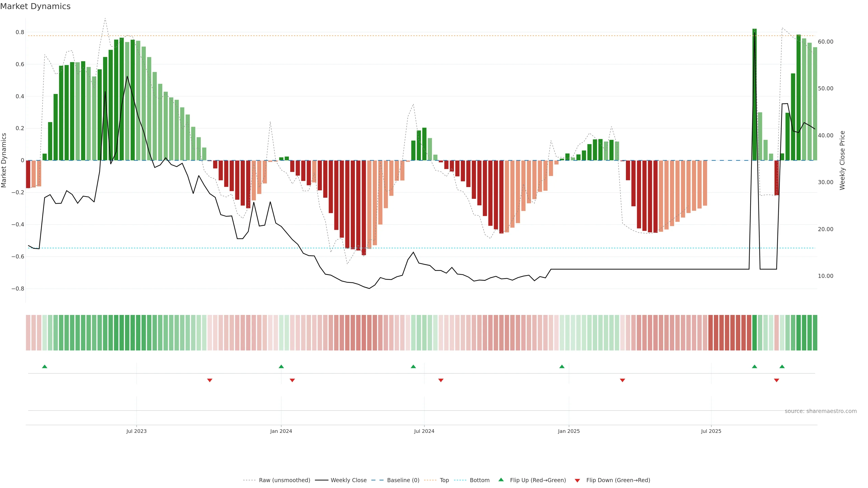Screen dimensions: 868x488
Task: Click the Flip Down marker just after Jul 2024
Action: coord(441,380)
